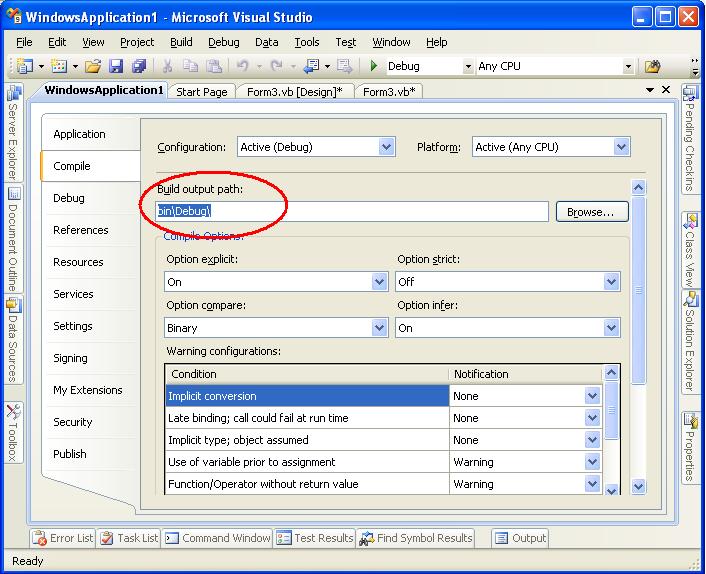This screenshot has height=574, width=706.
Task: Start debugging with the green play icon
Action: click(374, 66)
